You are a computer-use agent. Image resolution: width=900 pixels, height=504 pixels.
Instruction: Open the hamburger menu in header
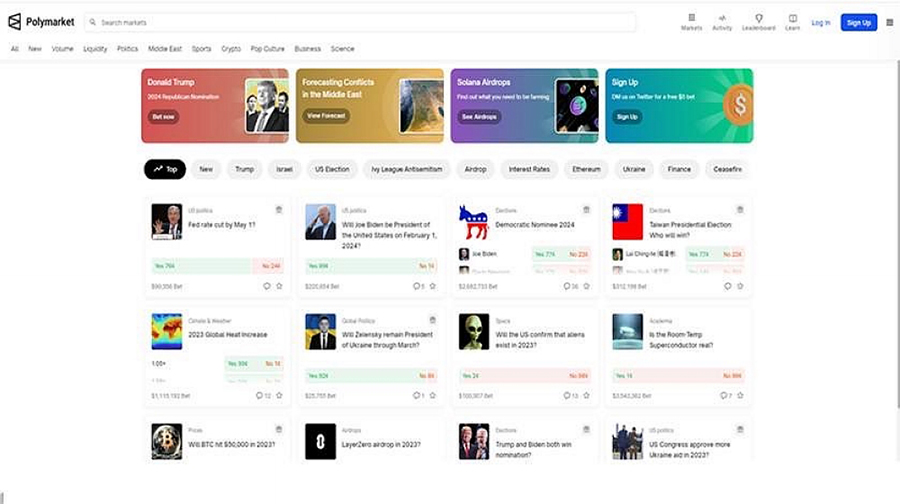tap(889, 22)
